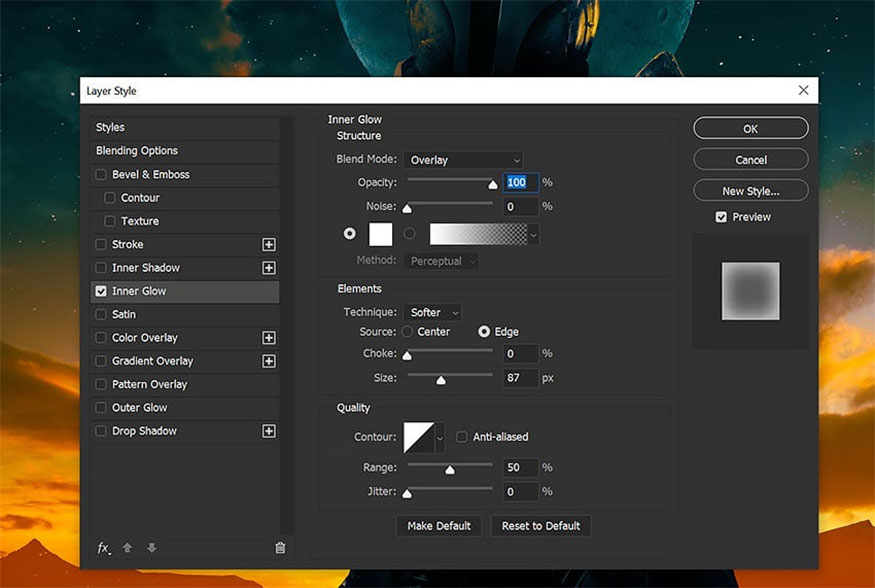
Task: Enable the Anti-aliased checkbox
Action: (x=461, y=437)
